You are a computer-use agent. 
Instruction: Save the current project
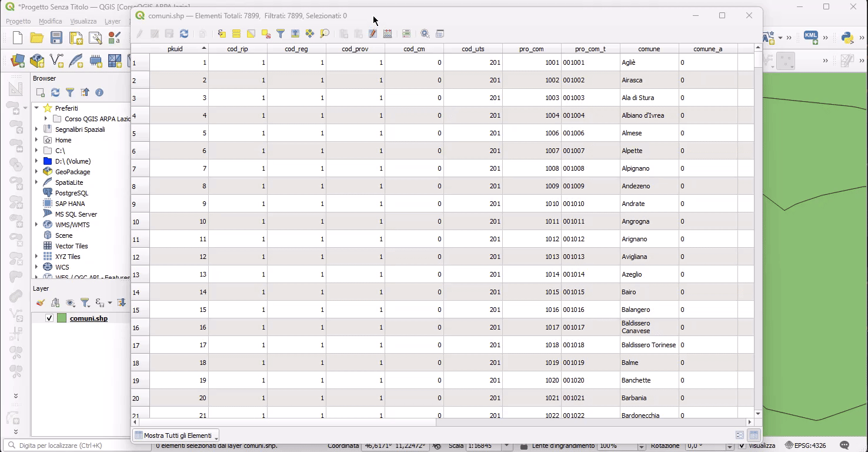(56, 38)
